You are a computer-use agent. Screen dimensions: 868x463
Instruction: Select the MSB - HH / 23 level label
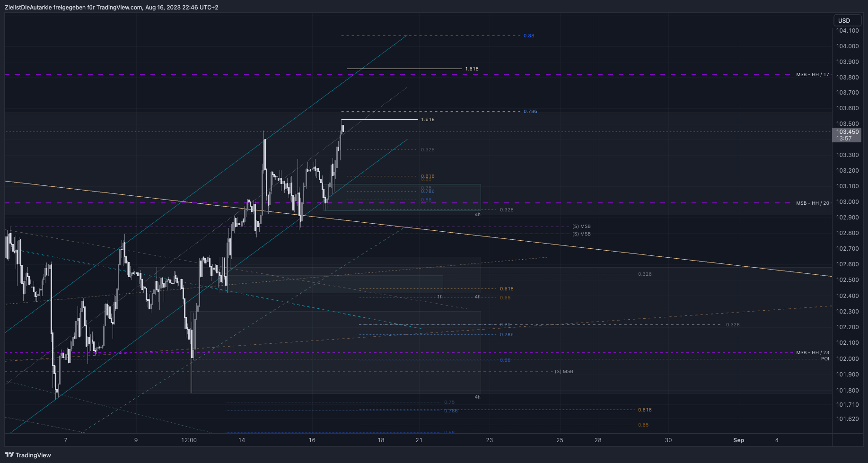[813, 353]
